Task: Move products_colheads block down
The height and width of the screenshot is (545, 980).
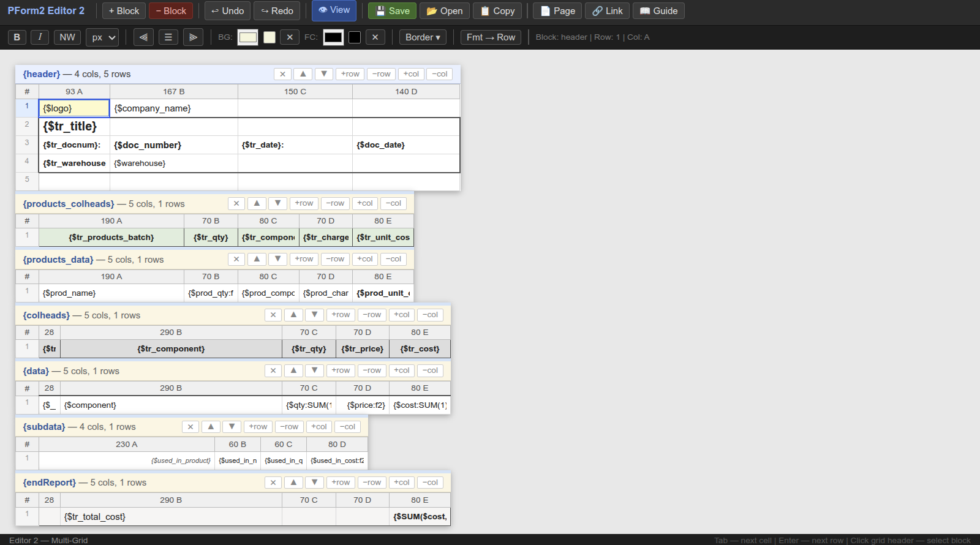Action: (278, 203)
